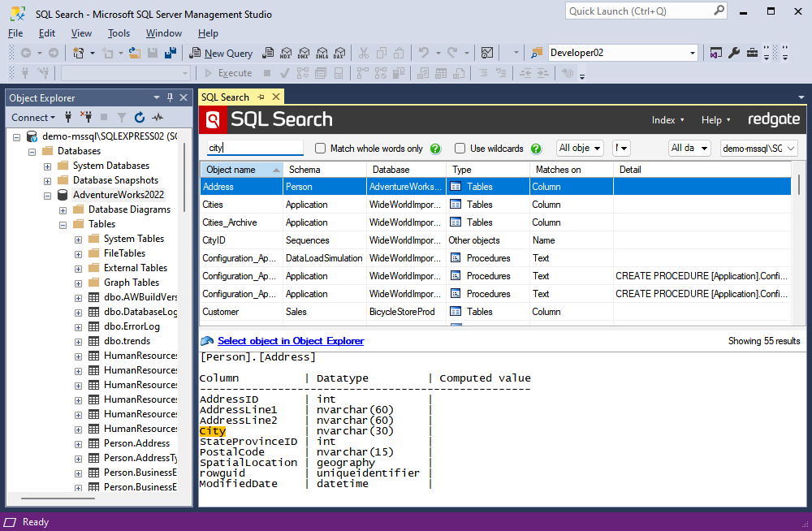Open Activity Monitor from the toolbar

tap(486, 53)
